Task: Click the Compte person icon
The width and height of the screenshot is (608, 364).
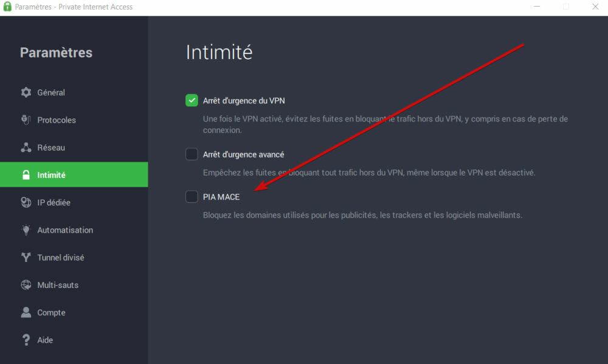Action: [26, 312]
